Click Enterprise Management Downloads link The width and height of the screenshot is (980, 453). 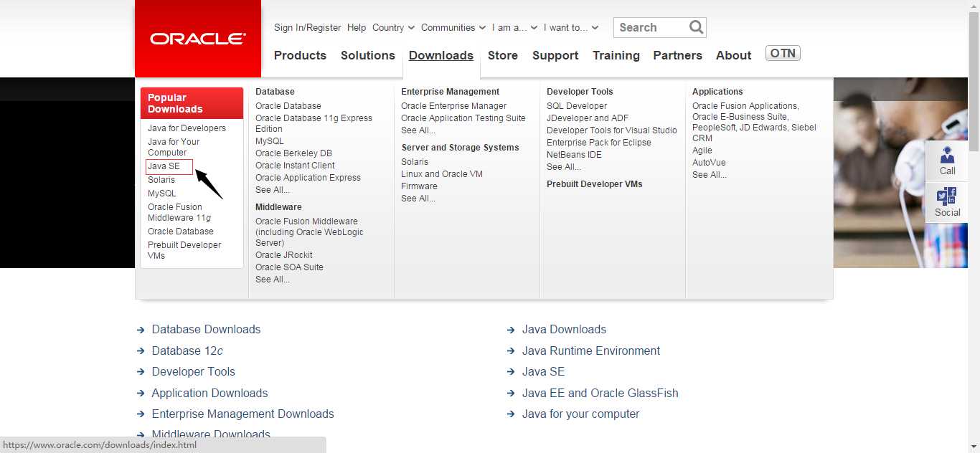[x=242, y=414]
